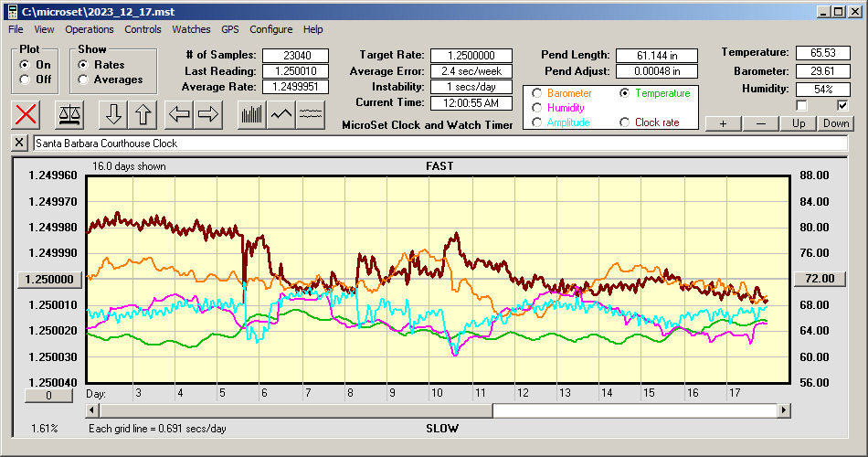The height and width of the screenshot is (457, 868).
Task: Click the red X delete button
Action: pyautogui.click(x=27, y=114)
